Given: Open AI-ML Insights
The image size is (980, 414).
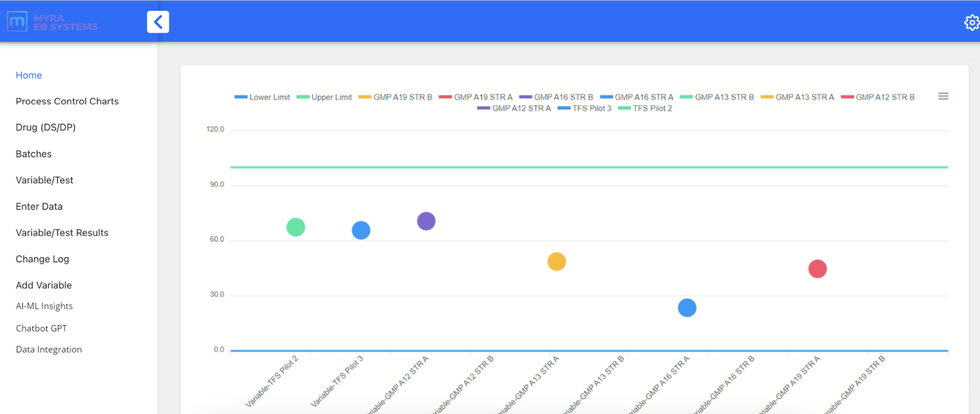Looking at the screenshot, I should click(x=44, y=306).
